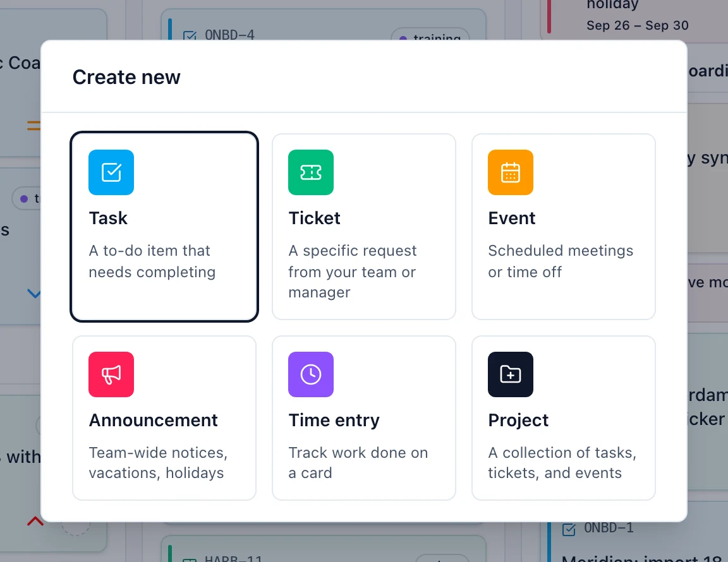Click 'Scheduled meetings or time off' description
The image size is (728, 562).
[561, 261]
